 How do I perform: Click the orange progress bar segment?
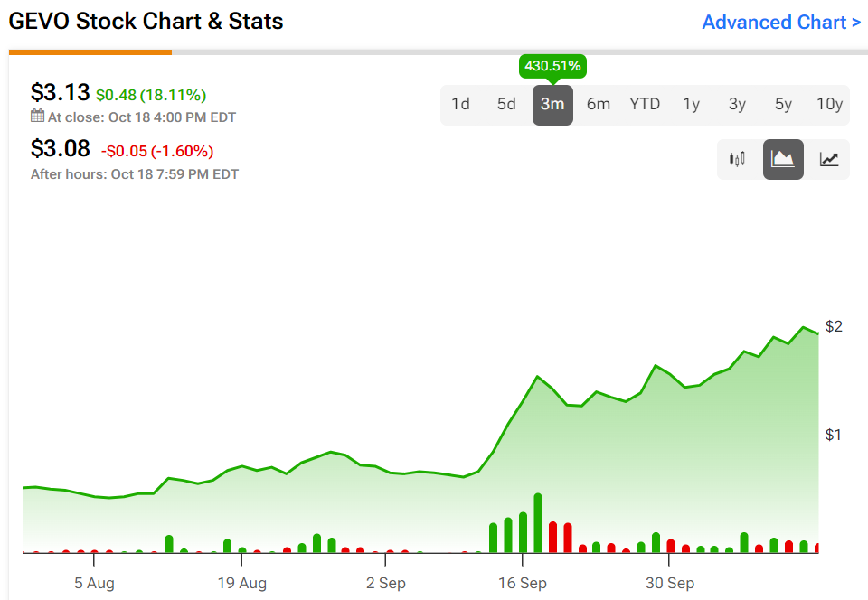coord(90,52)
